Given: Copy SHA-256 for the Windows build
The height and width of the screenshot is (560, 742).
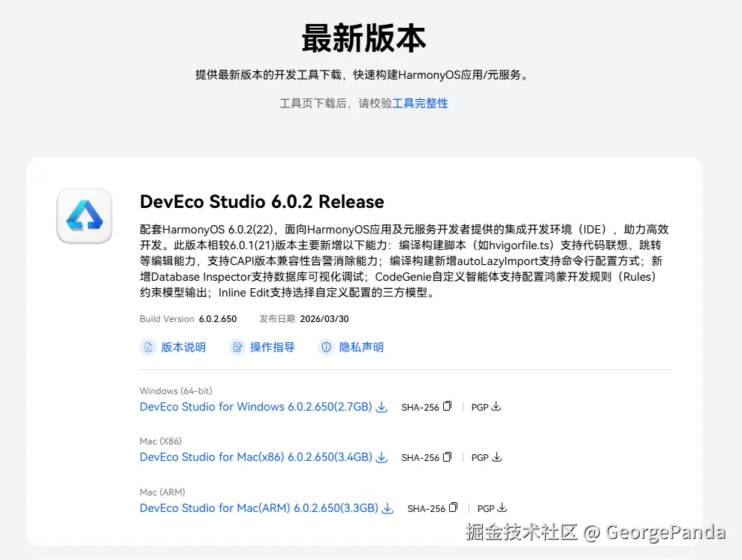Looking at the screenshot, I should point(447,406).
